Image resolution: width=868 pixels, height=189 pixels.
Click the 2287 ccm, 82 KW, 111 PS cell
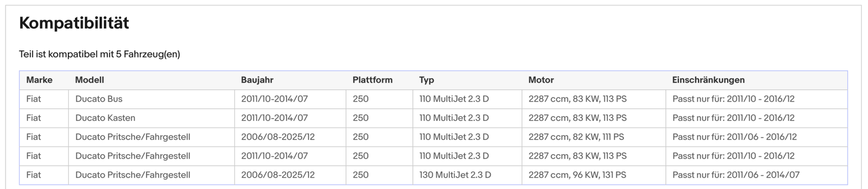click(x=594, y=137)
